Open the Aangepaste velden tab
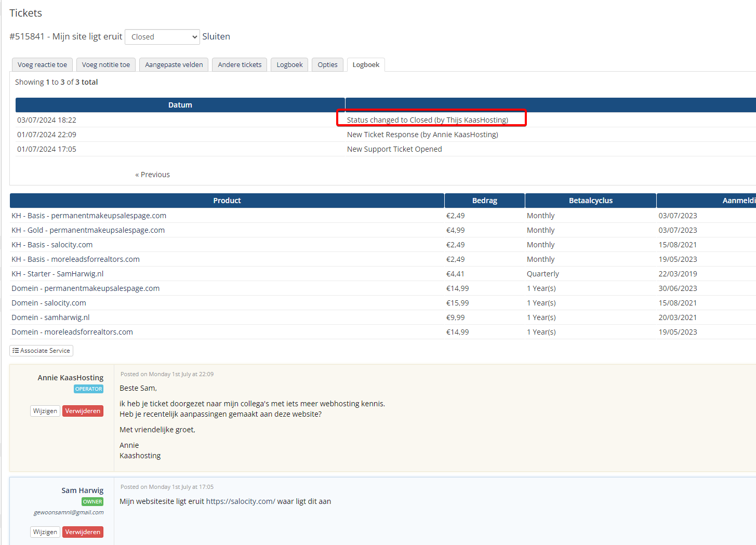This screenshot has width=756, height=545. point(174,65)
